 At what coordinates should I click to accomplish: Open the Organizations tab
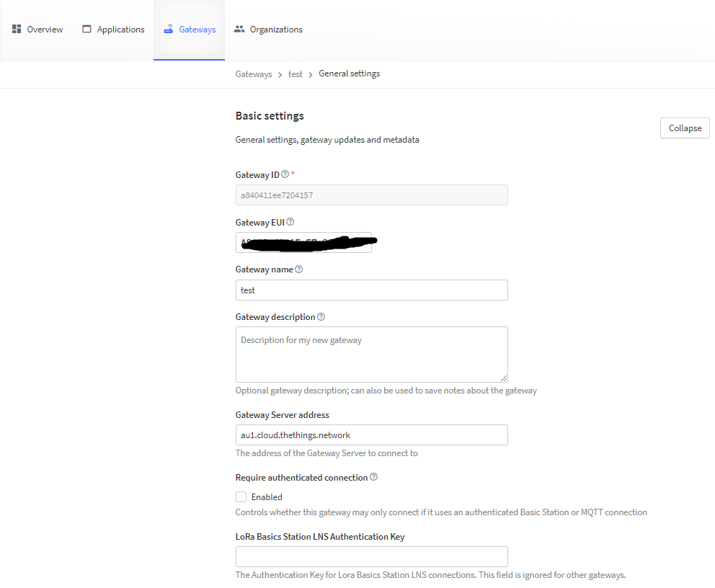click(268, 29)
